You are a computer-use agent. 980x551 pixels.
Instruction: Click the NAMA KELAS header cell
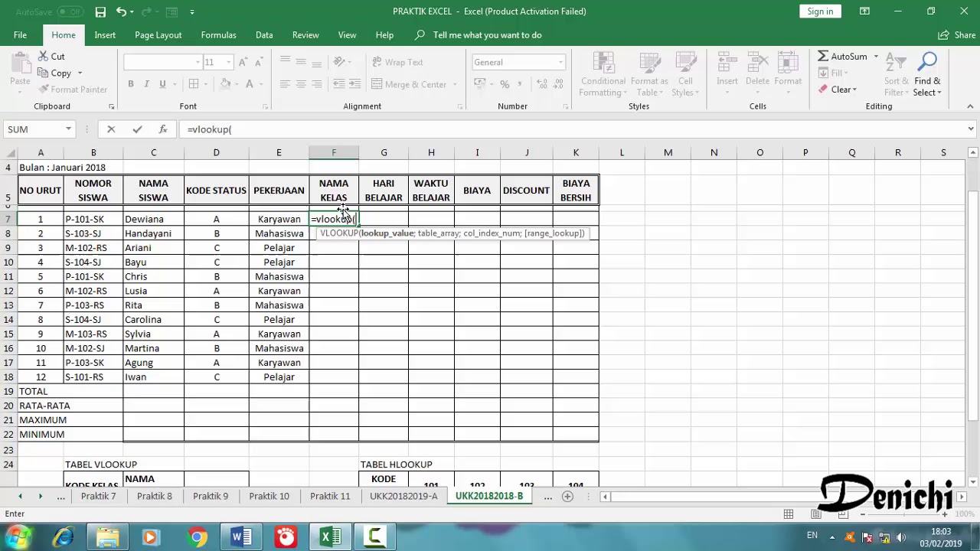[x=334, y=191]
